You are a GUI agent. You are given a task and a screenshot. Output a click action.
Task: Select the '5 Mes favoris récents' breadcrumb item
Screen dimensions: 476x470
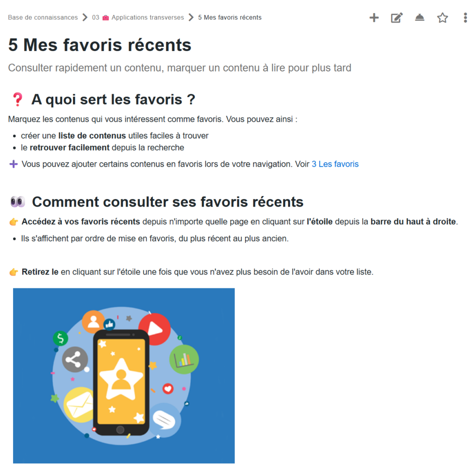coord(230,18)
